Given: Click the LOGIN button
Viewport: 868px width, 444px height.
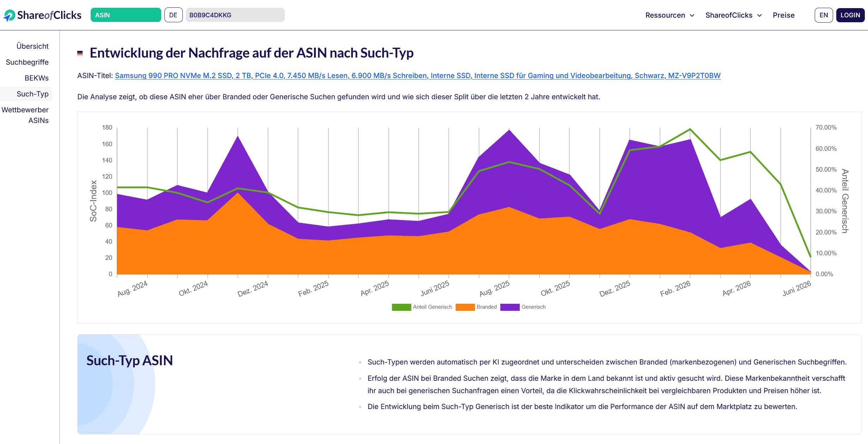Looking at the screenshot, I should (x=850, y=15).
